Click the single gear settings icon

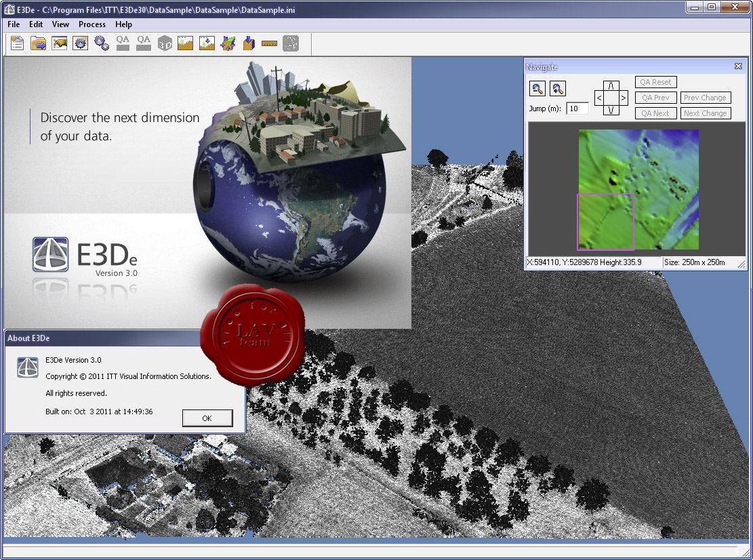[x=80, y=43]
